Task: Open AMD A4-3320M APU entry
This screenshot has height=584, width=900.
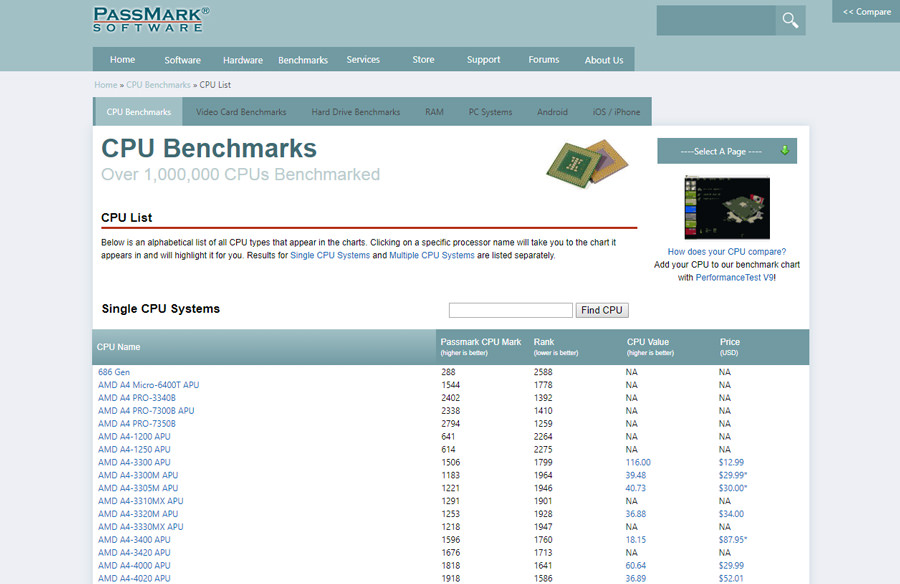Action: tap(138, 515)
